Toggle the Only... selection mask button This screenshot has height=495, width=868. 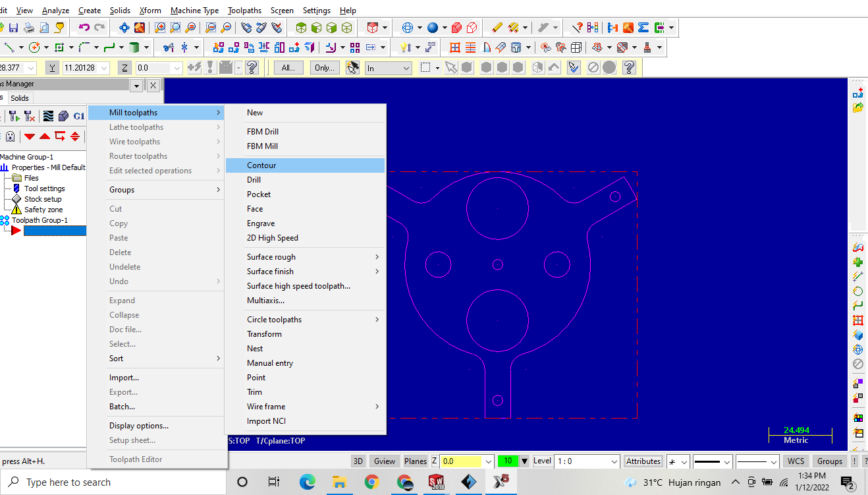(x=324, y=67)
